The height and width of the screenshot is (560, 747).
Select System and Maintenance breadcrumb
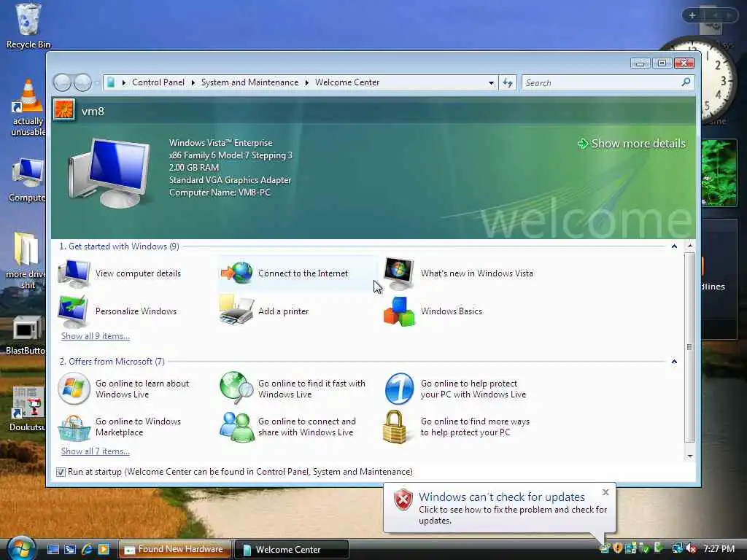tap(249, 82)
